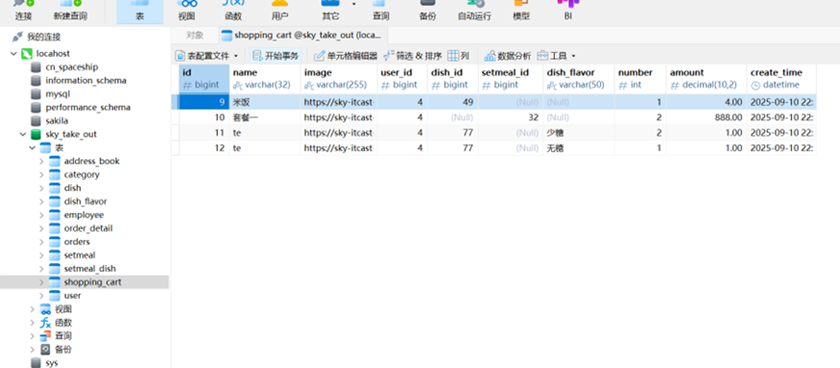
Task: Expand the 视图 views folder
Action: 33,309
